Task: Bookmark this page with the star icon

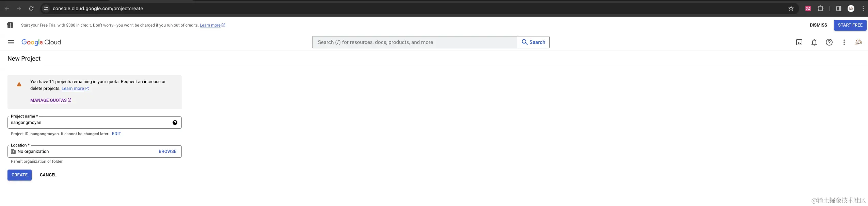Action: [x=791, y=9]
